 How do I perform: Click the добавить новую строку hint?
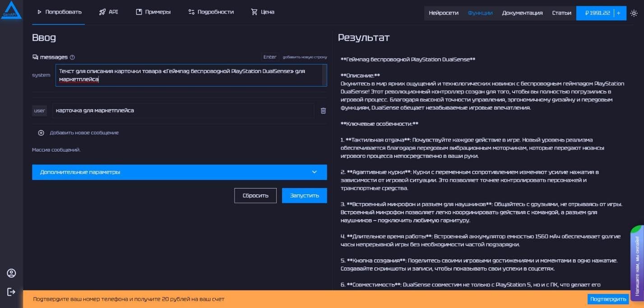point(305,57)
